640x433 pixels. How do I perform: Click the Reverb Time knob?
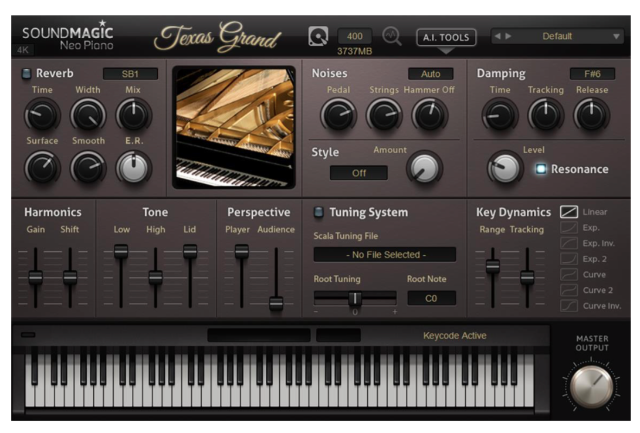coord(42,115)
